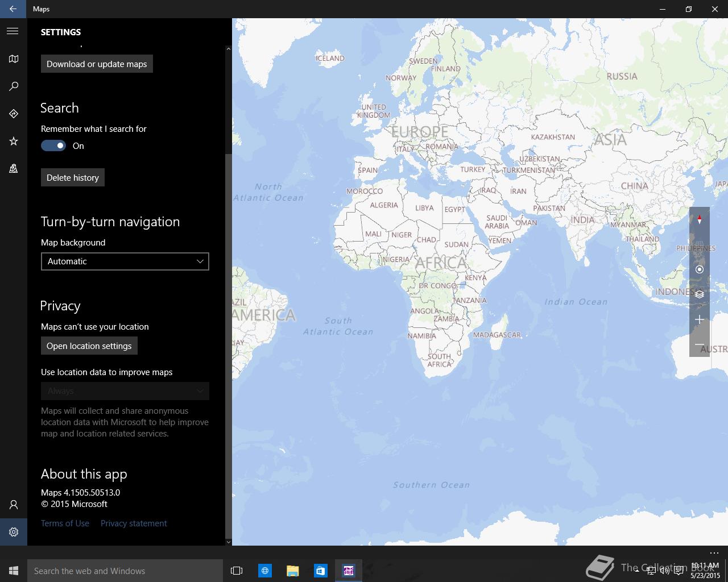728x582 pixels.
Task: Open the Privacy statement link
Action: pos(134,523)
